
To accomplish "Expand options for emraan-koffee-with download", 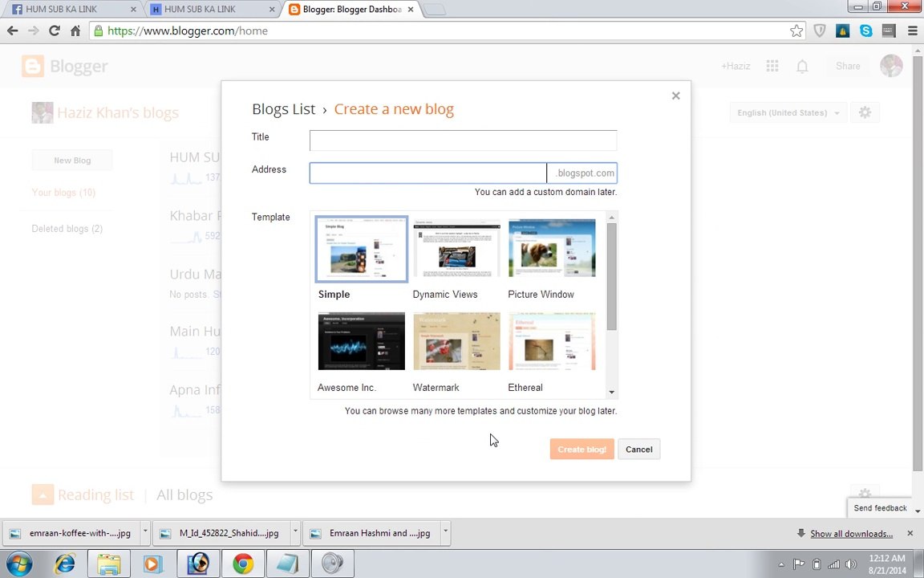I will coord(145,532).
